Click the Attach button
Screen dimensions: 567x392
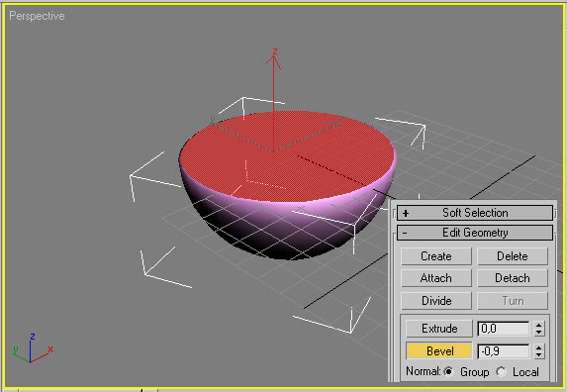pos(436,278)
